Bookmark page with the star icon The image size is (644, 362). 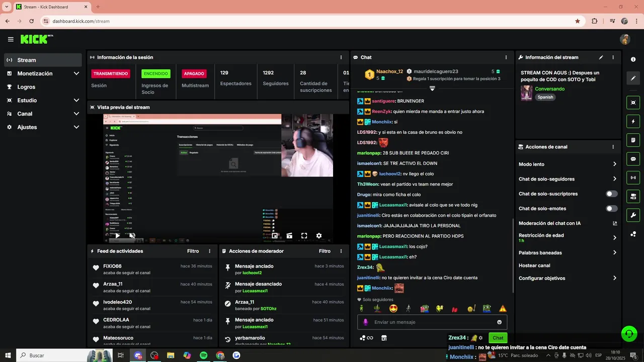point(578,21)
